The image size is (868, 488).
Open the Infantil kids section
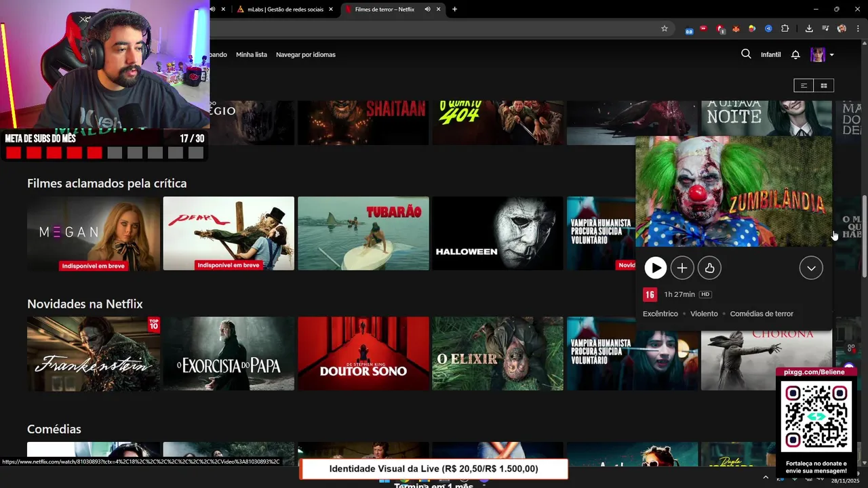click(x=770, y=54)
